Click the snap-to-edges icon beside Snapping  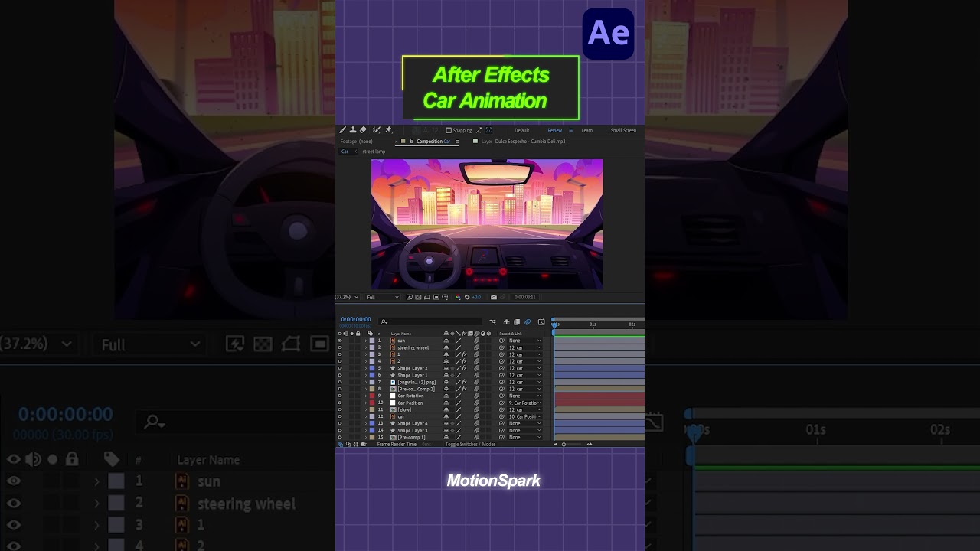point(479,130)
